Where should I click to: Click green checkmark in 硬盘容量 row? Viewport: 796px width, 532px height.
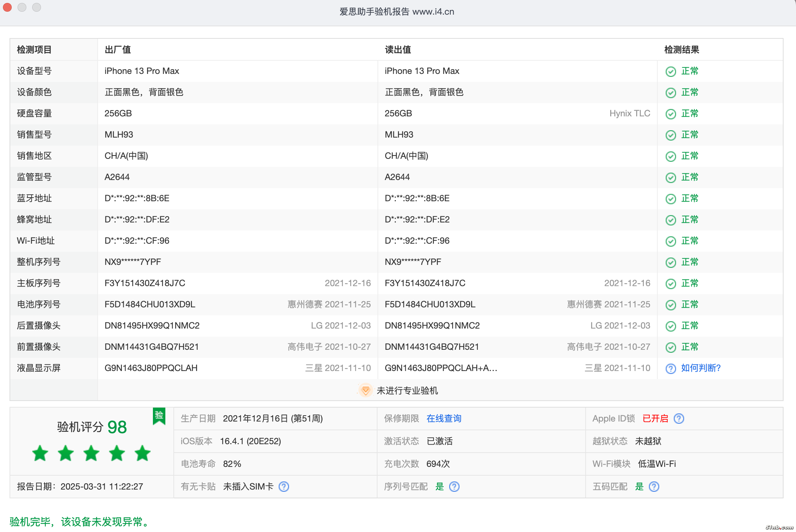pyautogui.click(x=671, y=114)
